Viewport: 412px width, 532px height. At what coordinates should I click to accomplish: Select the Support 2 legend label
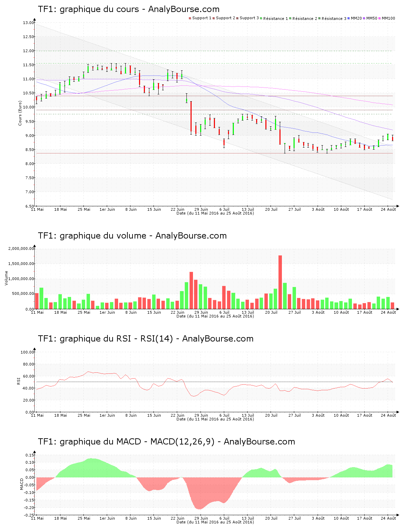point(226,18)
